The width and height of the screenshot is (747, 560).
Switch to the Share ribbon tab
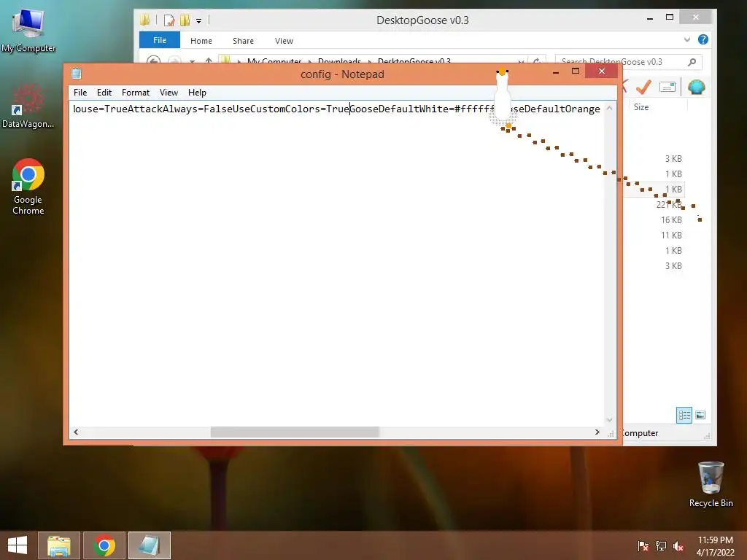pos(243,41)
